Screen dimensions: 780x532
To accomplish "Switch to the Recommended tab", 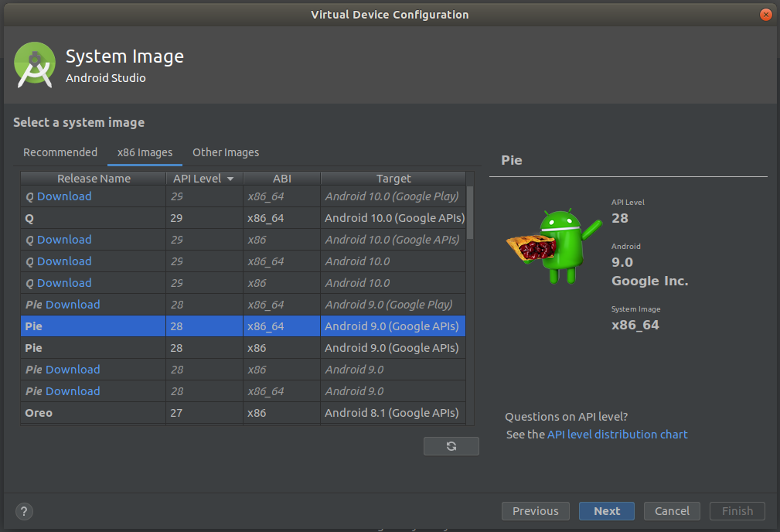I will [x=60, y=152].
